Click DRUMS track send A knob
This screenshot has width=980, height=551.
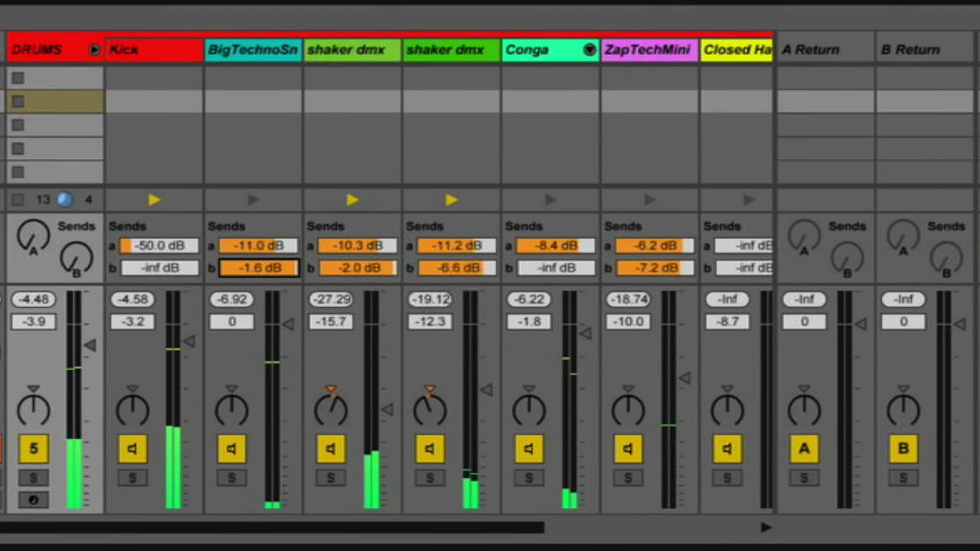click(x=33, y=236)
